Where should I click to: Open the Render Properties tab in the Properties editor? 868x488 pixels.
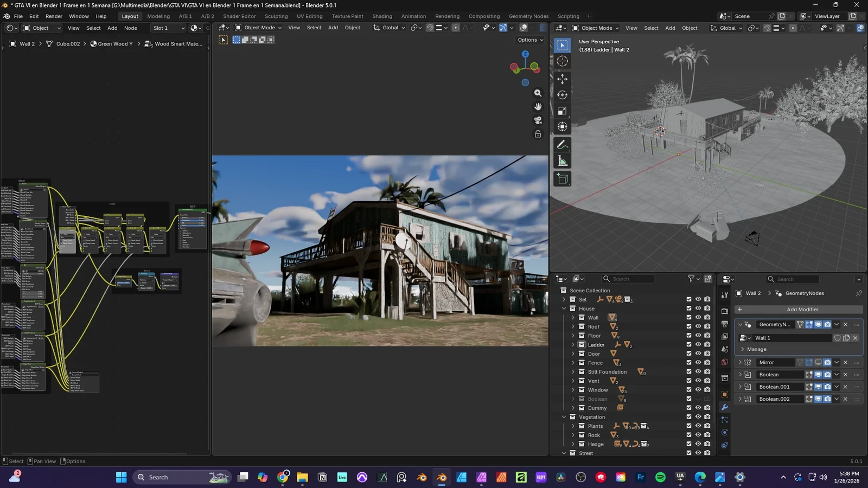click(725, 311)
